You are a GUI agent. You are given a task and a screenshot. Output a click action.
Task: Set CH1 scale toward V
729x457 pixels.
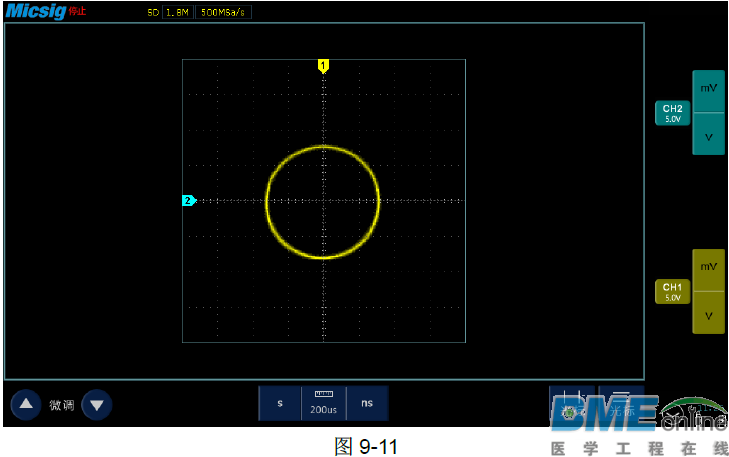click(x=708, y=314)
